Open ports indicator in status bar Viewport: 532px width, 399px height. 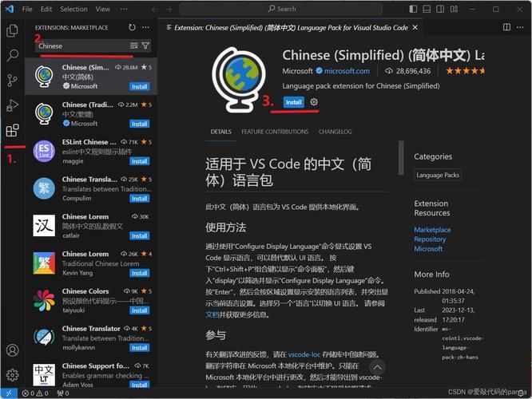(x=63, y=393)
